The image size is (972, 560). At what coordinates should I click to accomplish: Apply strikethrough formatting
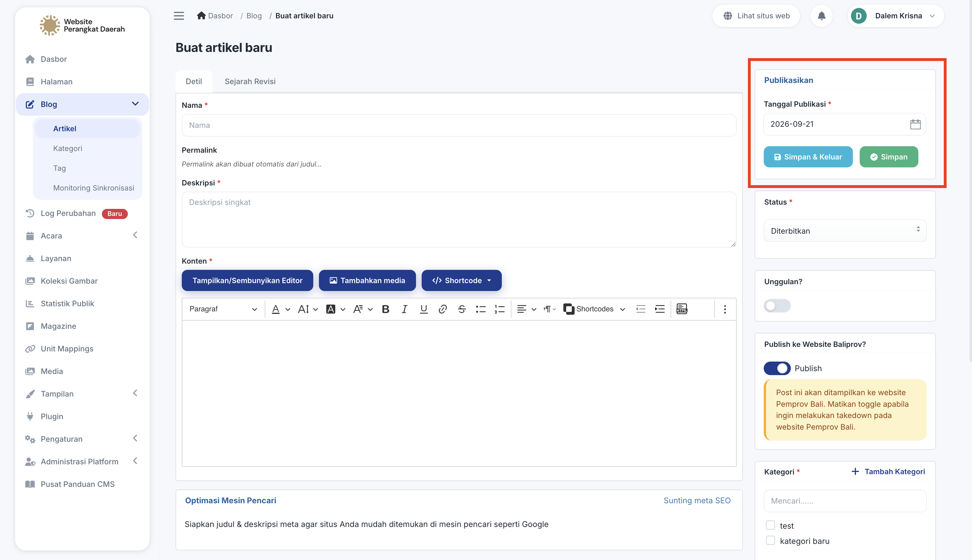(x=462, y=309)
